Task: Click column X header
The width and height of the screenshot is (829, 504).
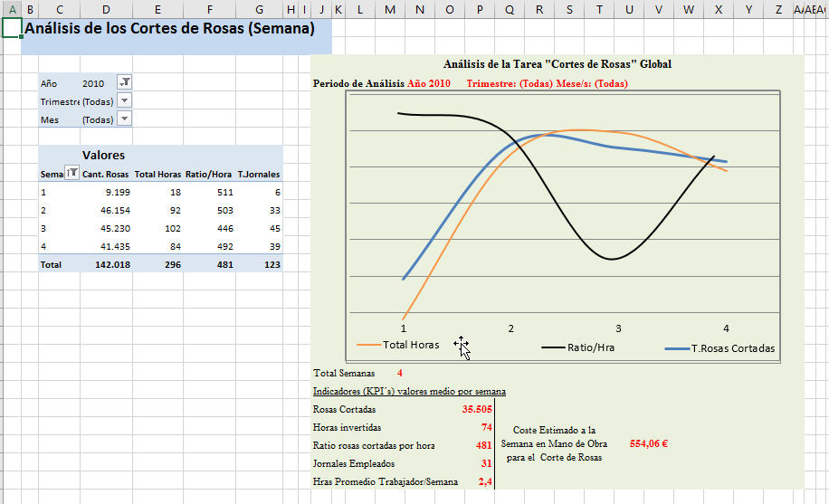Action: [719, 9]
